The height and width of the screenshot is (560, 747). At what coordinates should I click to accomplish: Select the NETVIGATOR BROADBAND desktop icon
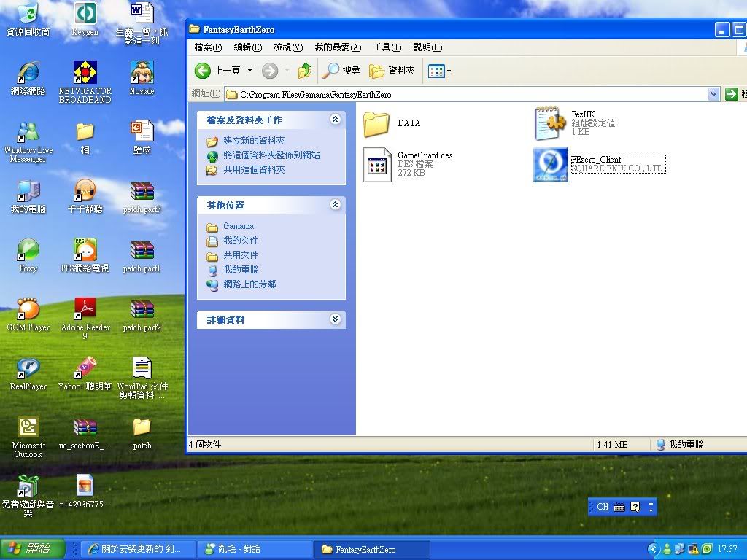click(85, 82)
